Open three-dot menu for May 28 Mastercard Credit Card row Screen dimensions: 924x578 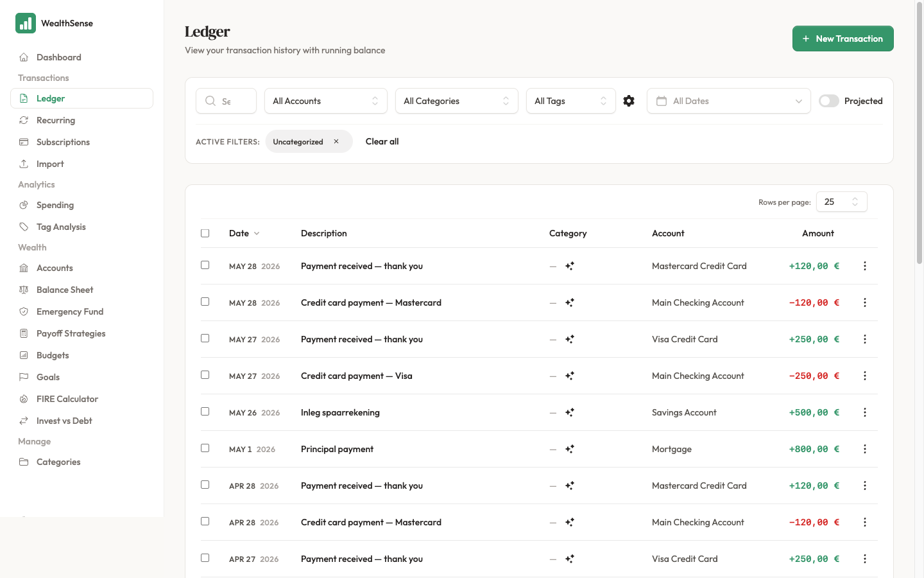[x=865, y=266]
